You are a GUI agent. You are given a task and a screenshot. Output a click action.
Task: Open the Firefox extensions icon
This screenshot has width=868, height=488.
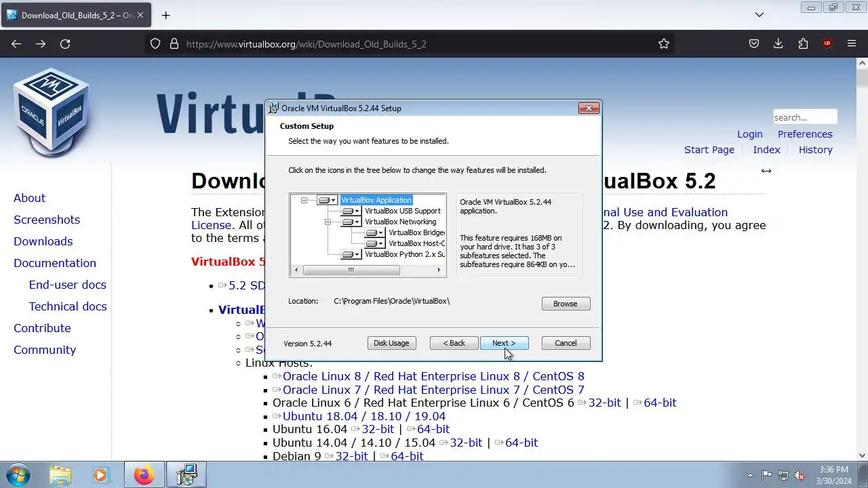(803, 44)
